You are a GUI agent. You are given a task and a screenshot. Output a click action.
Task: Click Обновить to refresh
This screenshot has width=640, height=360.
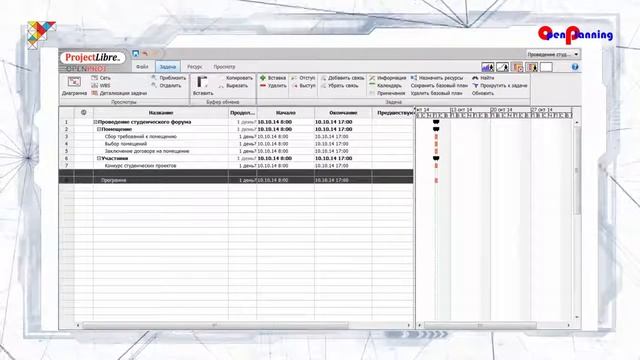(x=483, y=93)
